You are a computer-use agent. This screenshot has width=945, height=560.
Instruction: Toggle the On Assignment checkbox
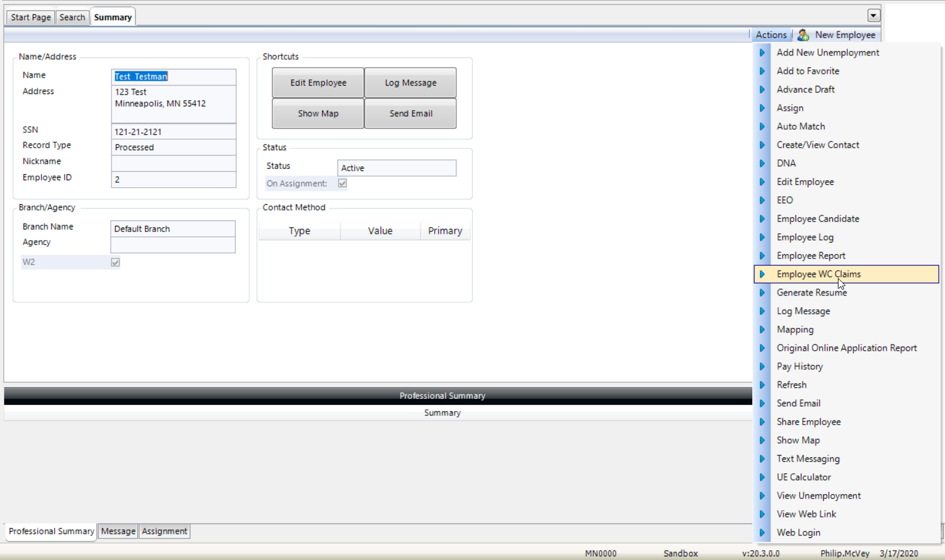[x=342, y=183]
